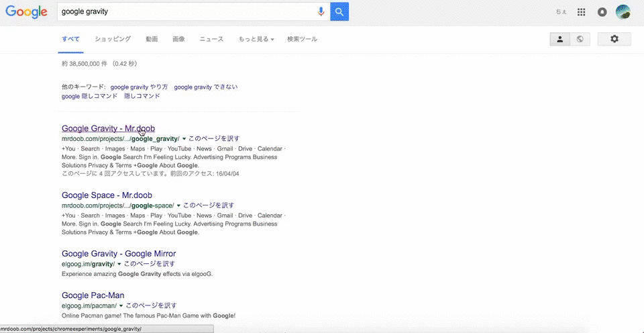Select the ニュース tab
The width and height of the screenshot is (644, 333).
(211, 39)
